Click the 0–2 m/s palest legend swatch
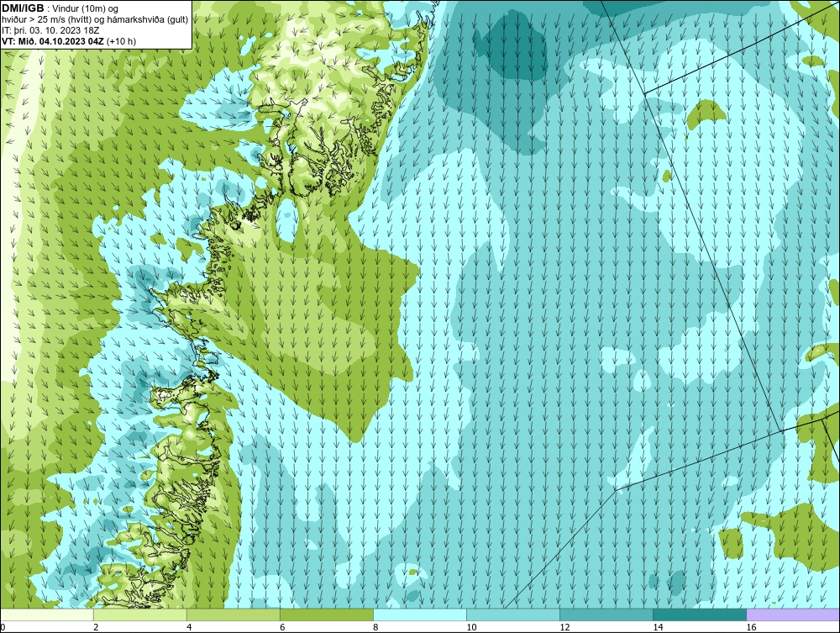 [46, 615]
